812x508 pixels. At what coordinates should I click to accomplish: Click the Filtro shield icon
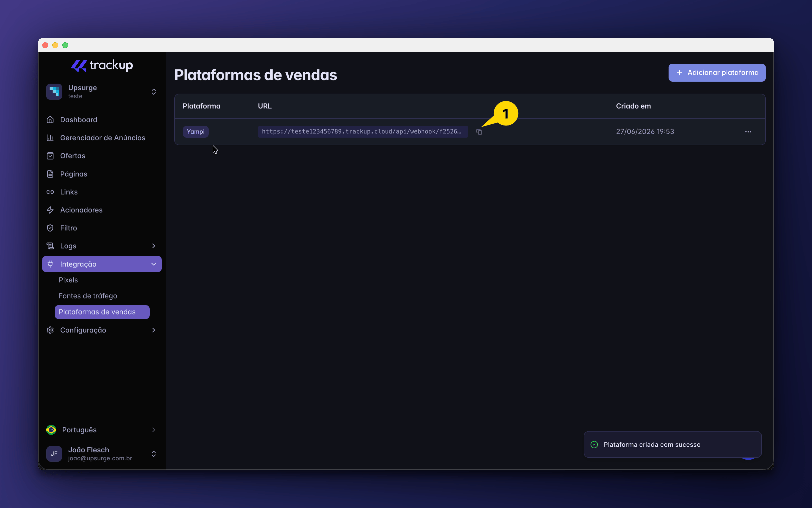click(50, 228)
